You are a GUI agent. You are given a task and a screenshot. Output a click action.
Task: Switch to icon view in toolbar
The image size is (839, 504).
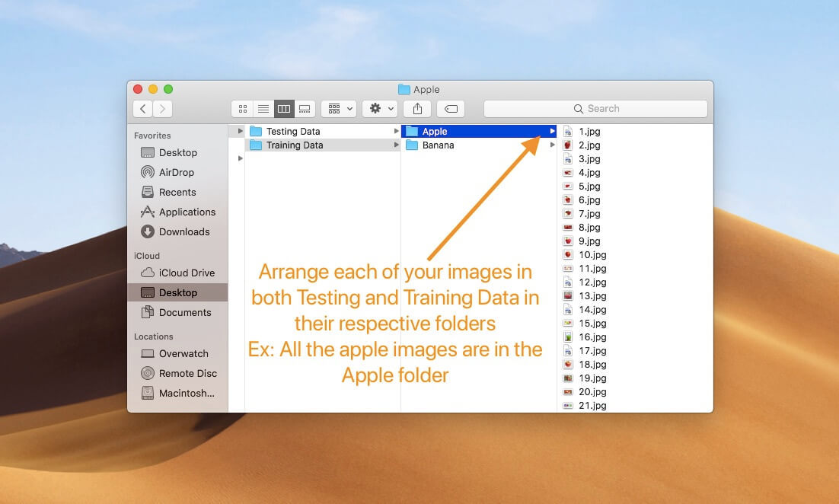(x=243, y=109)
